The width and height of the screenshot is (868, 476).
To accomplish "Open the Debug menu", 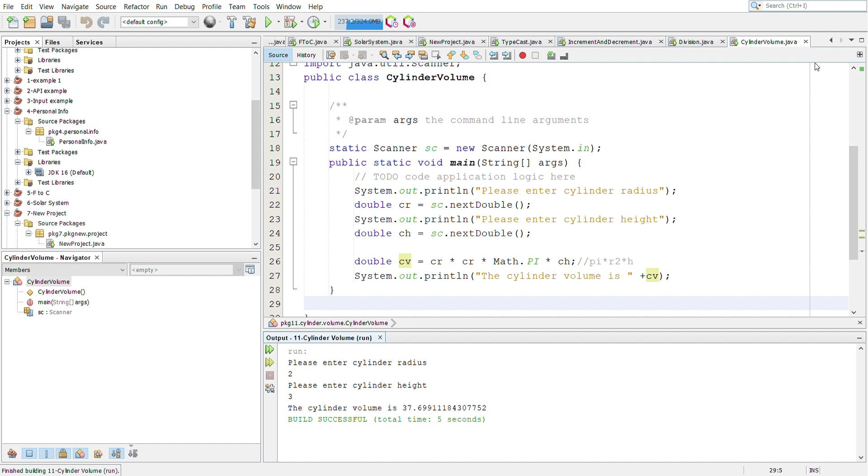I will point(184,6).
